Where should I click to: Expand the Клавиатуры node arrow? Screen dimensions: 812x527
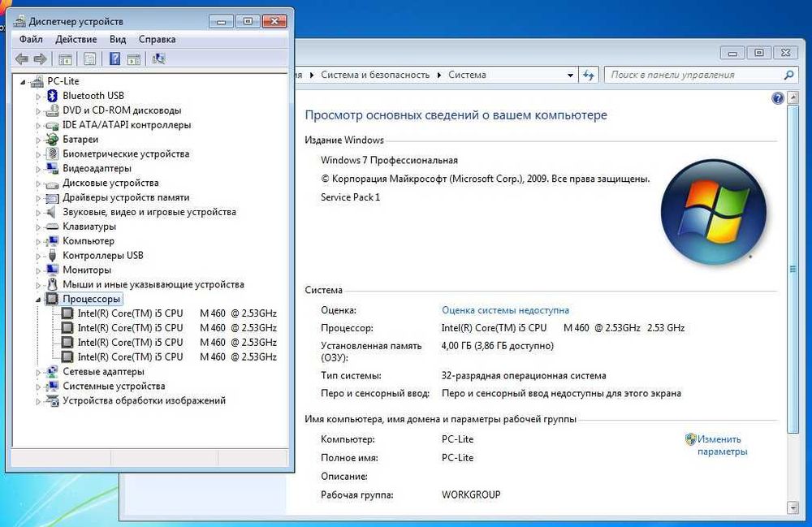click(x=38, y=227)
